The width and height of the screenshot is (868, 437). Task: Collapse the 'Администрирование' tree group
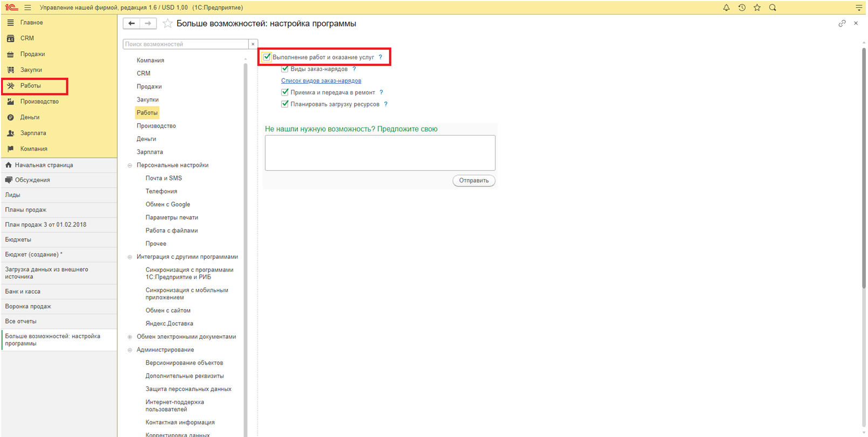click(x=130, y=350)
